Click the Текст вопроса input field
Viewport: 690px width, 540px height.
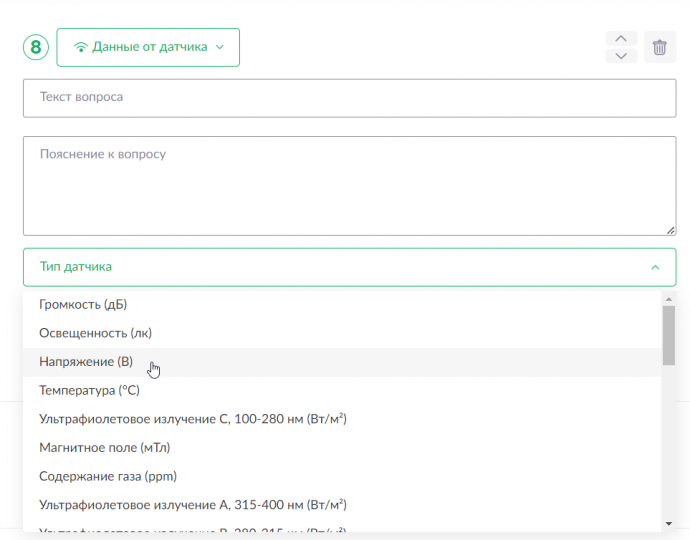point(349,98)
